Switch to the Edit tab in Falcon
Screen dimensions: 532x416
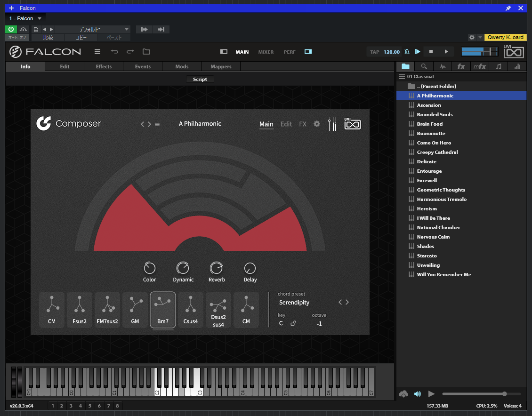64,66
